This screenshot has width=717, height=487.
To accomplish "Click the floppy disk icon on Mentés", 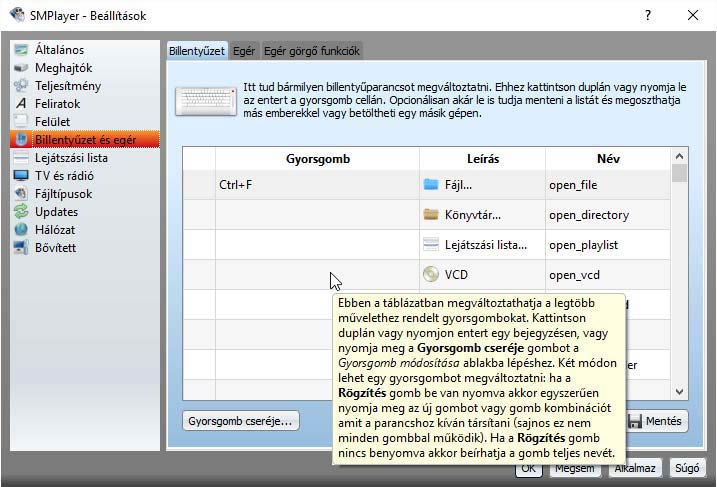I will [x=635, y=421].
